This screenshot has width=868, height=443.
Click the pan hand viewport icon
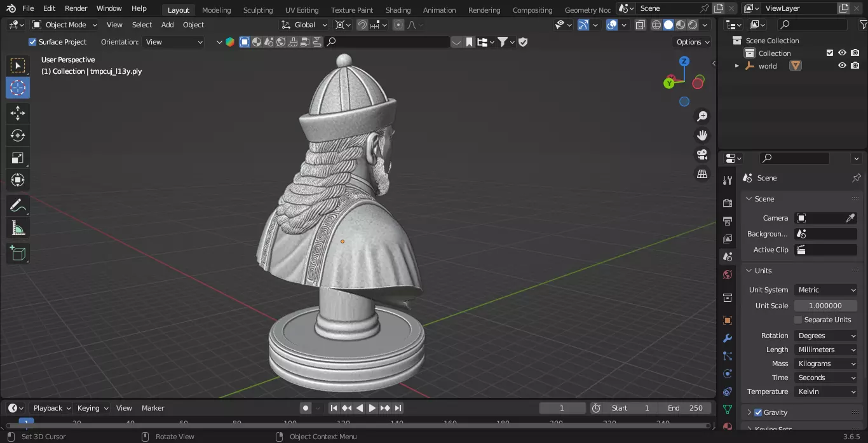702,135
